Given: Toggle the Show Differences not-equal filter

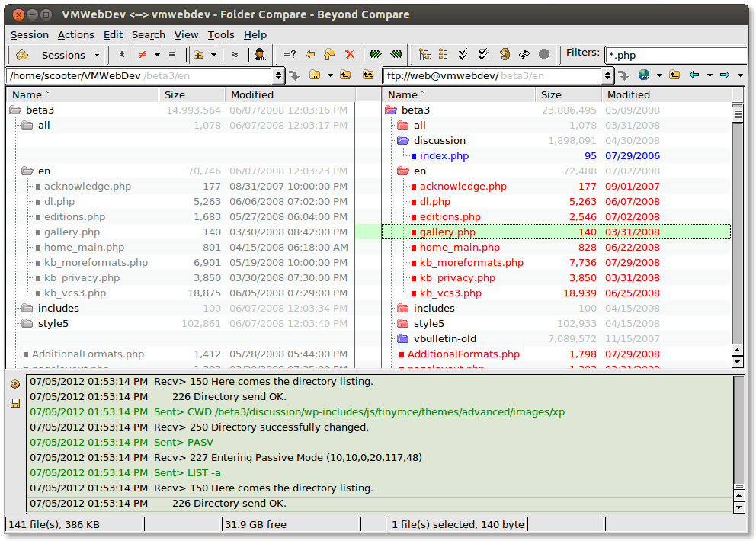Looking at the screenshot, I should point(143,55).
